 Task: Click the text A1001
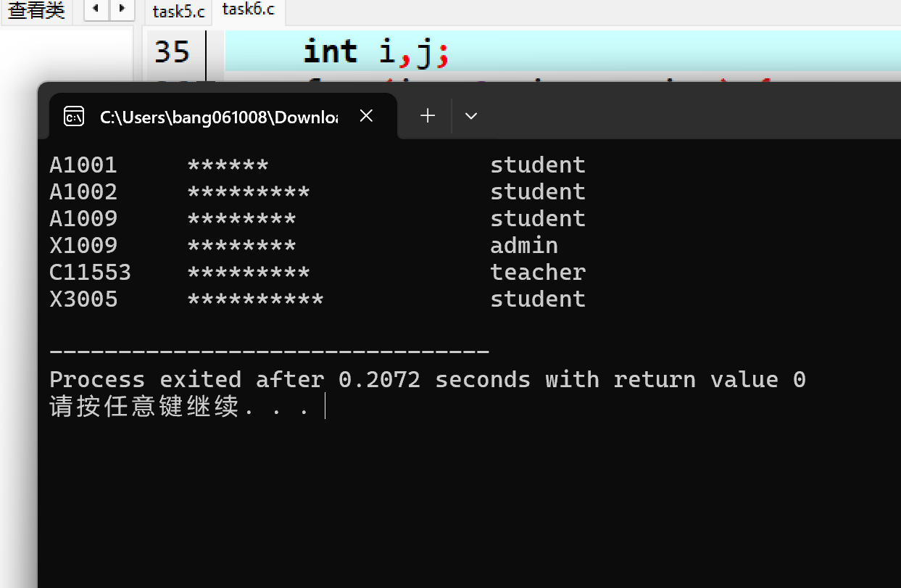83,165
